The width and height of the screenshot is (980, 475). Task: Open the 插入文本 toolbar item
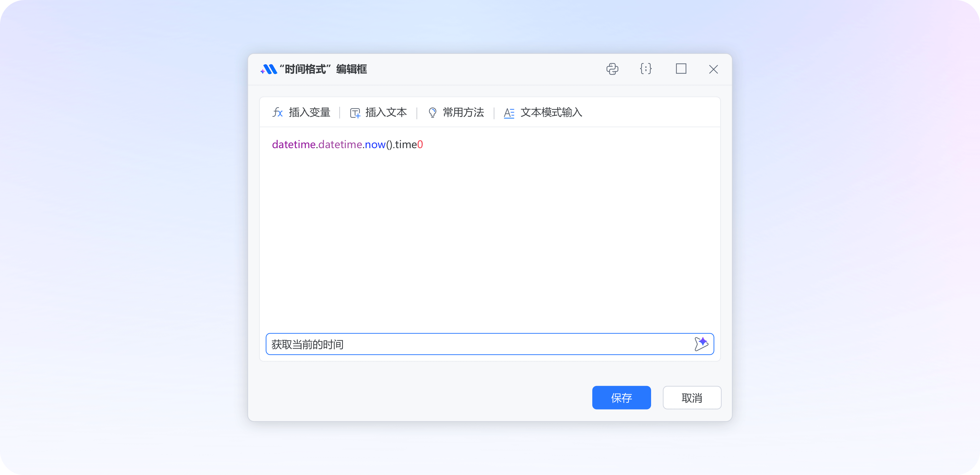(386, 113)
